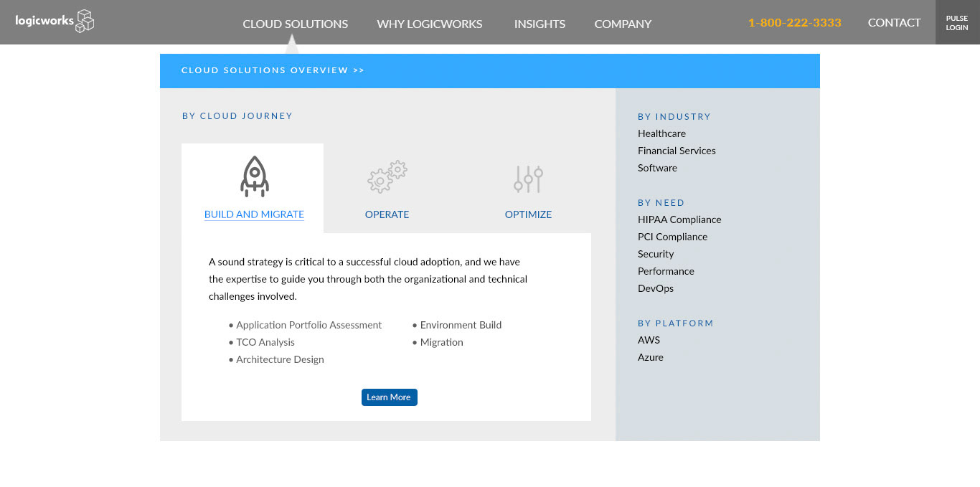Screen dimensions: 980x487
Task: Open the Performance need link
Action: (666, 271)
